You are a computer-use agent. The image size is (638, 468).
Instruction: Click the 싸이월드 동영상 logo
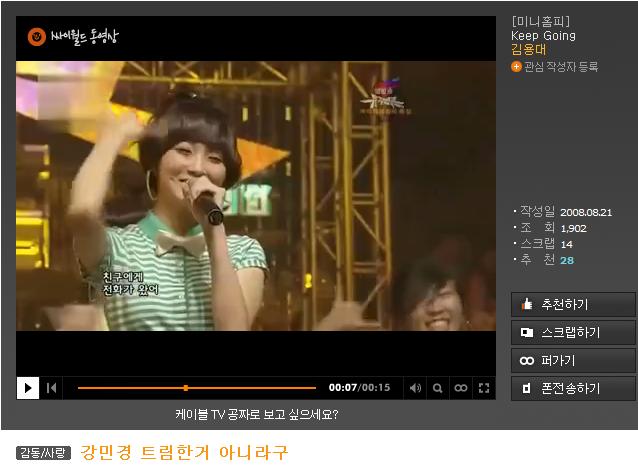coord(73,37)
